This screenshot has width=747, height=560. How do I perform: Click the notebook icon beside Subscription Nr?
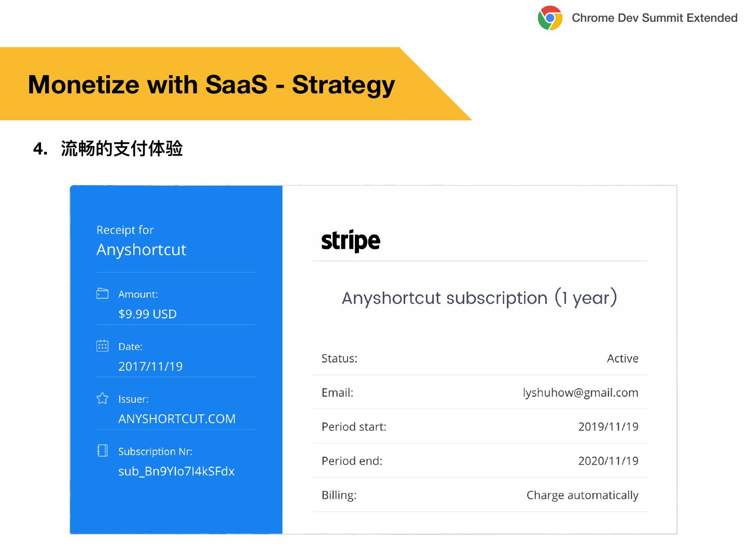pos(103,451)
